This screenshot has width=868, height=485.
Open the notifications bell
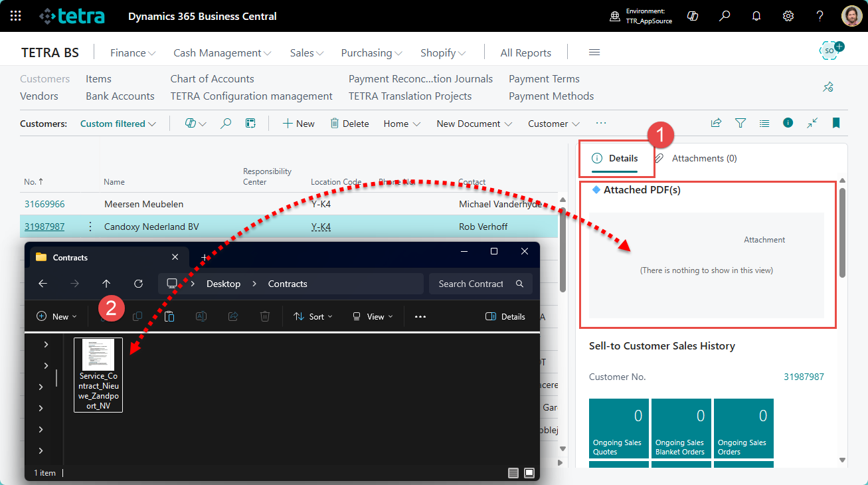tap(756, 16)
